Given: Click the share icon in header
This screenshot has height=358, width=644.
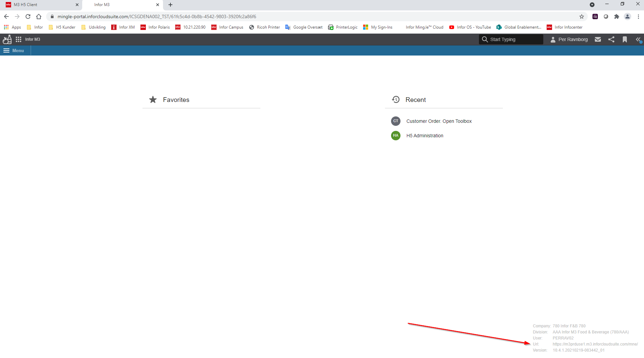Looking at the screenshot, I should pyautogui.click(x=611, y=39).
